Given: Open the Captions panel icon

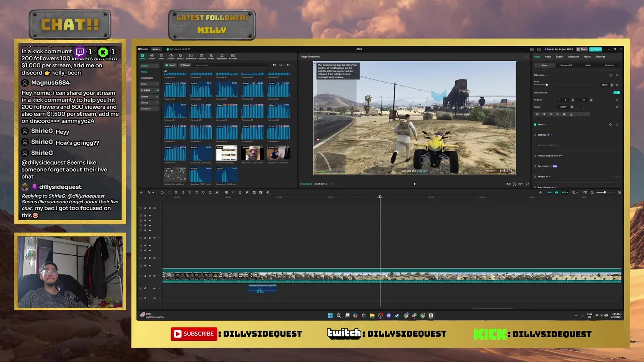Looking at the screenshot, I should (201, 56).
